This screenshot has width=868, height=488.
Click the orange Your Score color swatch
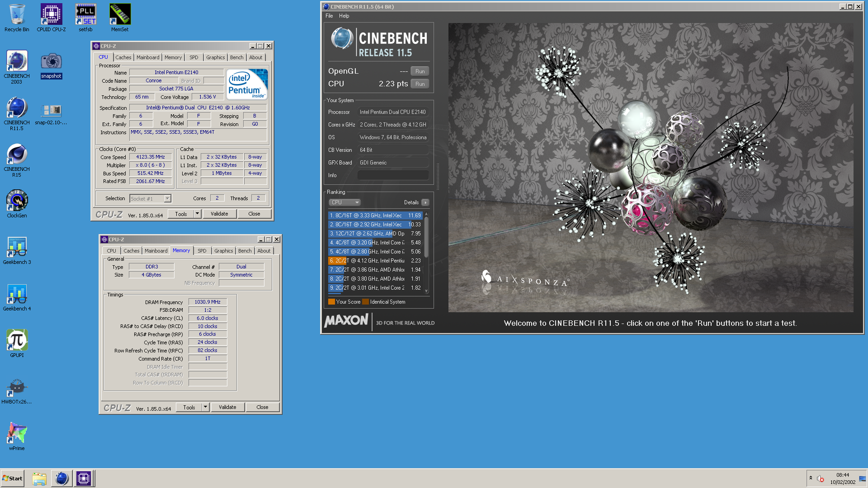[331, 302]
